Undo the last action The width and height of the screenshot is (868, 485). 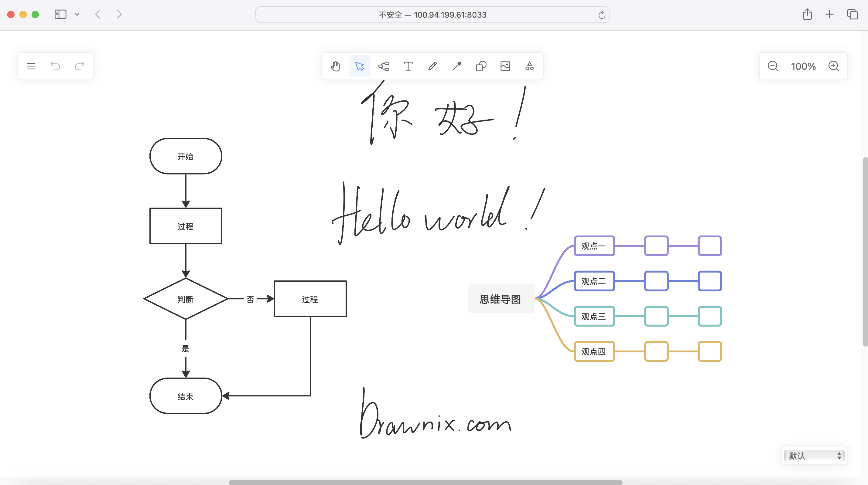pyautogui.click(x=55, y=66)
